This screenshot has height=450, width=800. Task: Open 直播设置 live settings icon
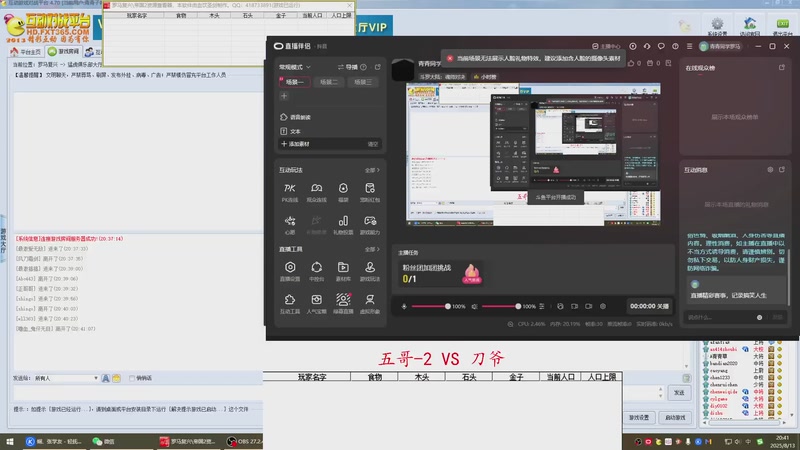click(290, 271)
